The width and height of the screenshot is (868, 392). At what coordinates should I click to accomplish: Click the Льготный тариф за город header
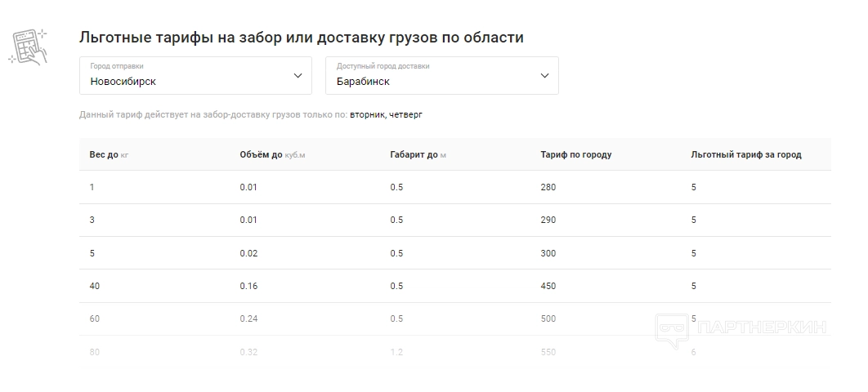[x=745, y=154]
